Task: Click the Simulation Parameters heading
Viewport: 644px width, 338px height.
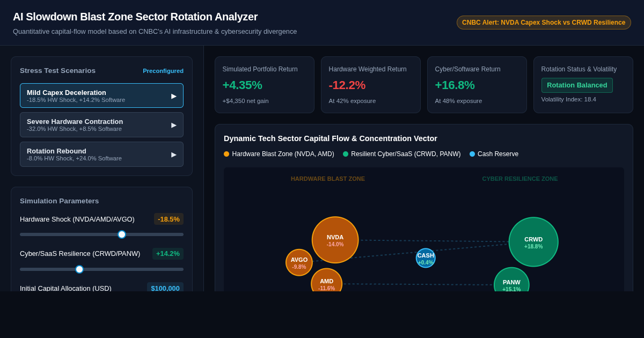Action: click(60, 201)
